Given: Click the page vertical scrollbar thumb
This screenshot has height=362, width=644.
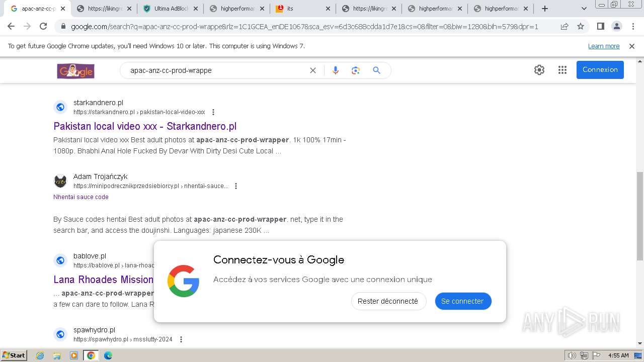Looking at the screenshot, I should (x=639, y=216).
